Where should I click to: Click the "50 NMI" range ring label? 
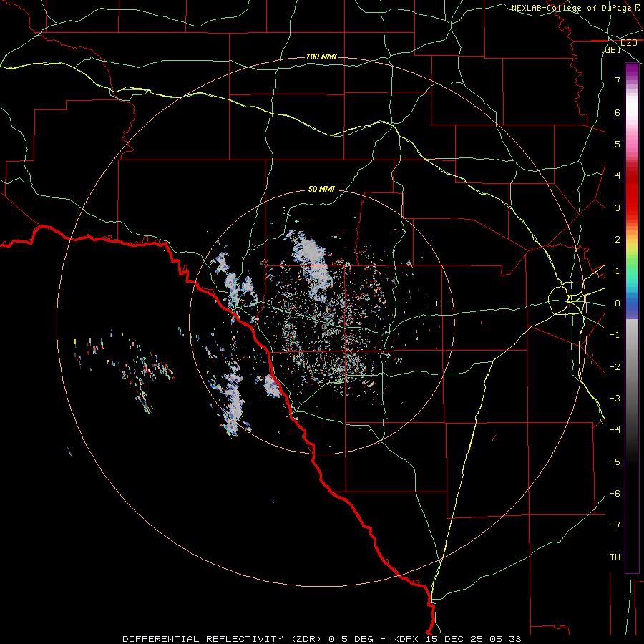(321, 189)
